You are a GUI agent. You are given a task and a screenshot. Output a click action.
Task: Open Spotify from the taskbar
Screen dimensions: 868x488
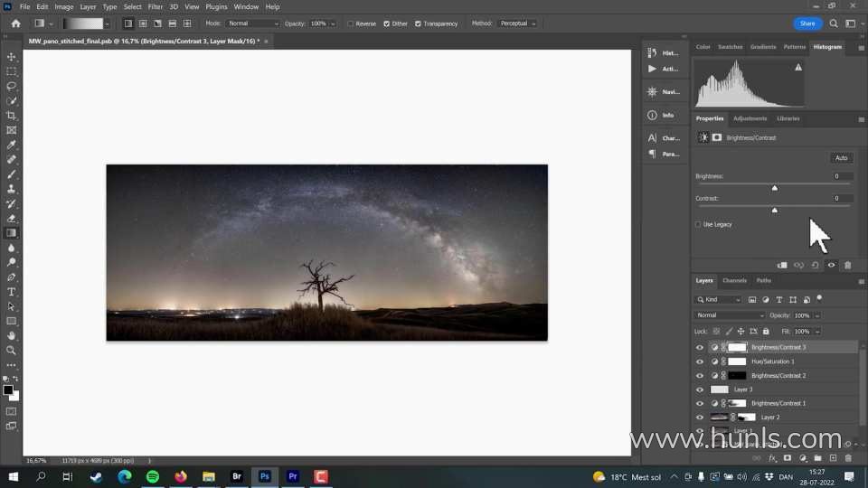tap(153, 476)
